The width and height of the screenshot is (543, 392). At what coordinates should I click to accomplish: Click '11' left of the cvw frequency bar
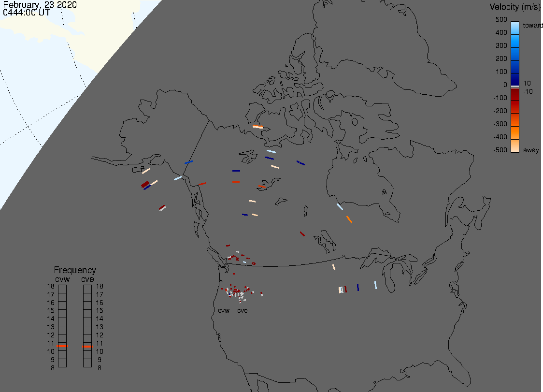51,344
